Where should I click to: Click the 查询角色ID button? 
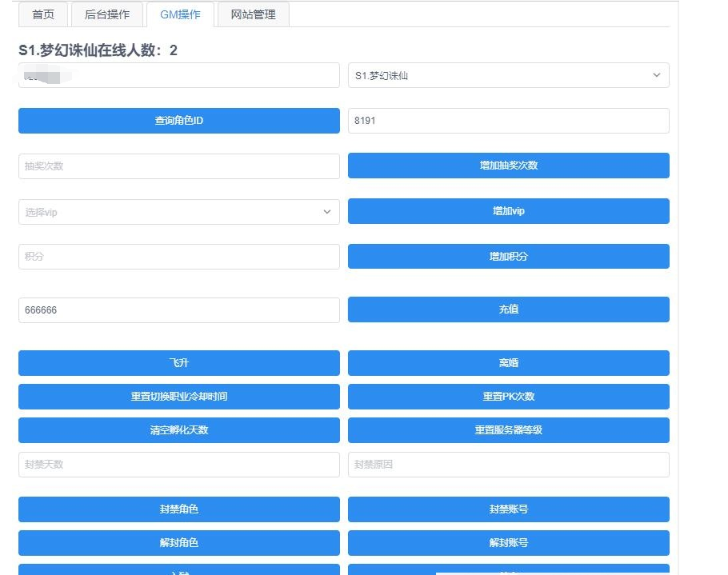point(178,121)
